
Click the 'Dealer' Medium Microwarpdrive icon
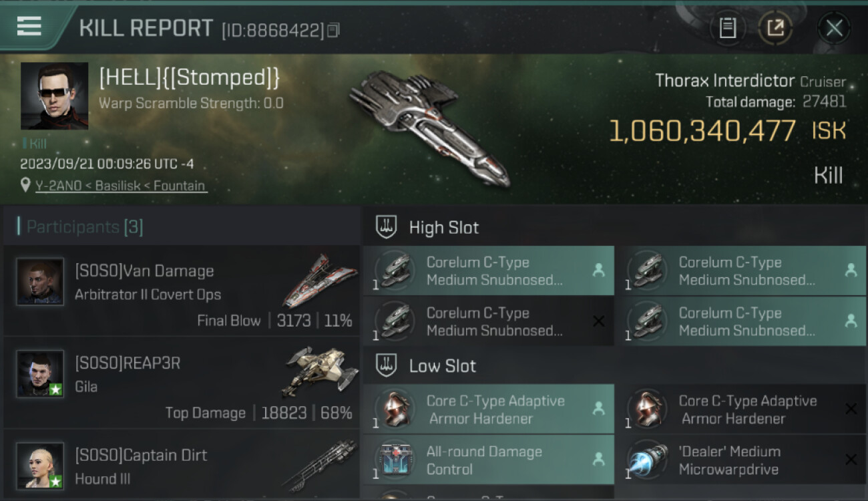[646, 460]
